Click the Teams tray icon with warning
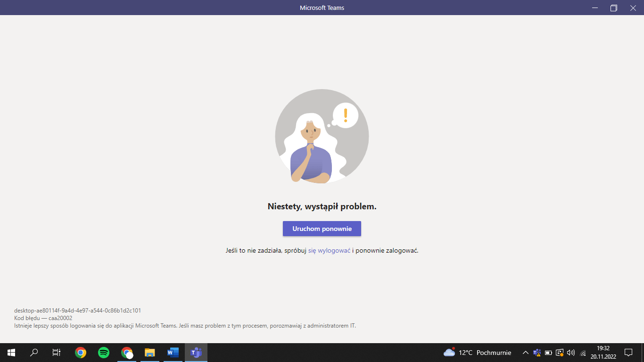The height and width of the screenshot is (362, 644). point(537,353)
